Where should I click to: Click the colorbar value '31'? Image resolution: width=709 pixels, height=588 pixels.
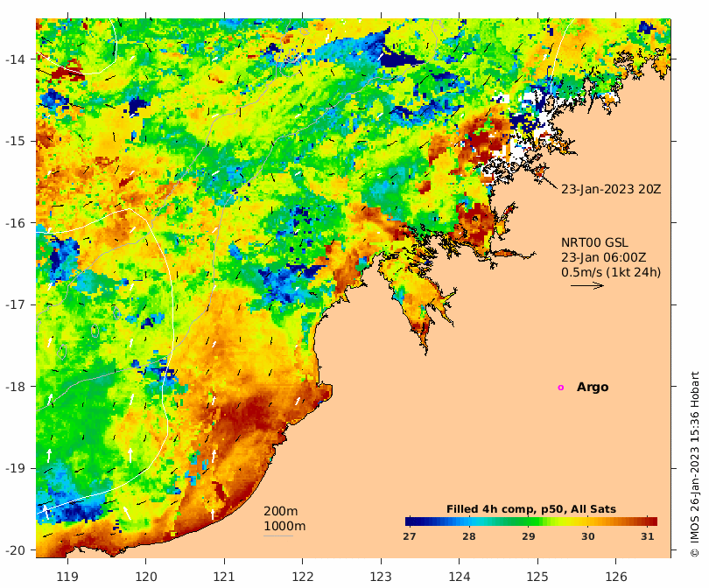click(648, 536)
